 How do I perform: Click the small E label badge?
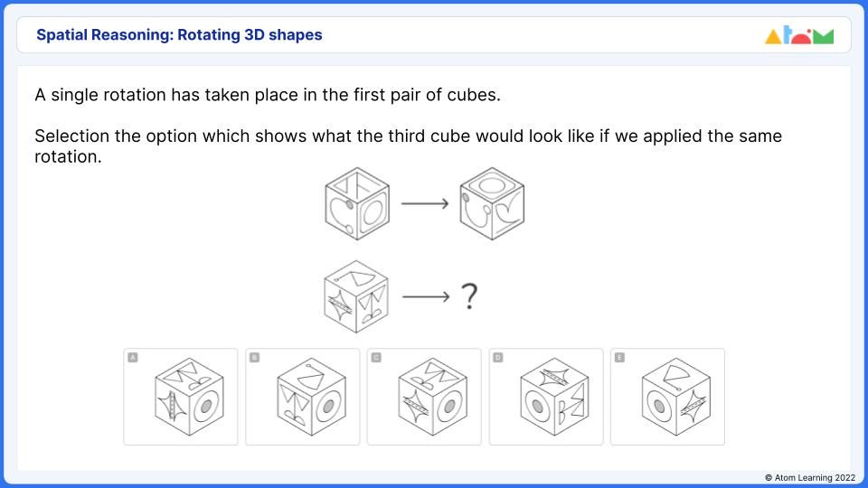pos(619,358)
